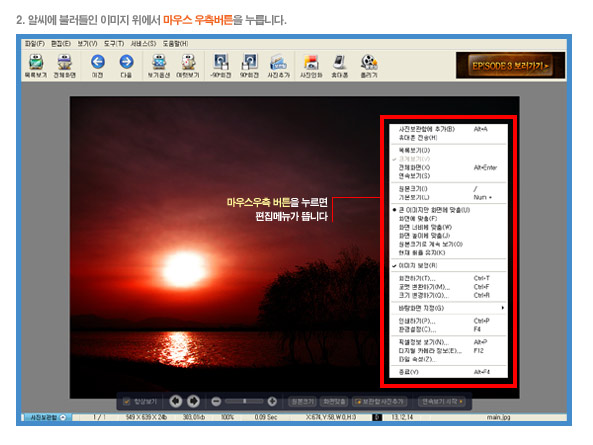The image size is (593, 445).
Task: Choose 파일 속성(Z)... in context menu
Action: [x=448, y=359]
